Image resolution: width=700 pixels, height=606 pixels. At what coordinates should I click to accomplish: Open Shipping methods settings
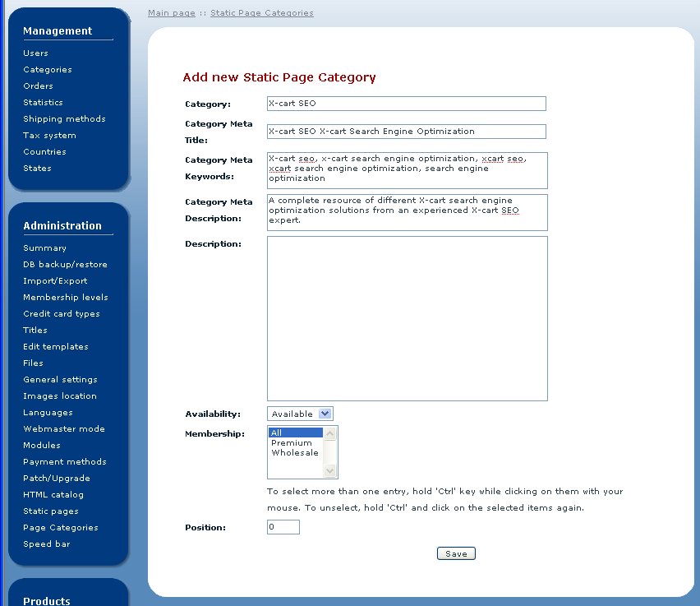[64, 119]
